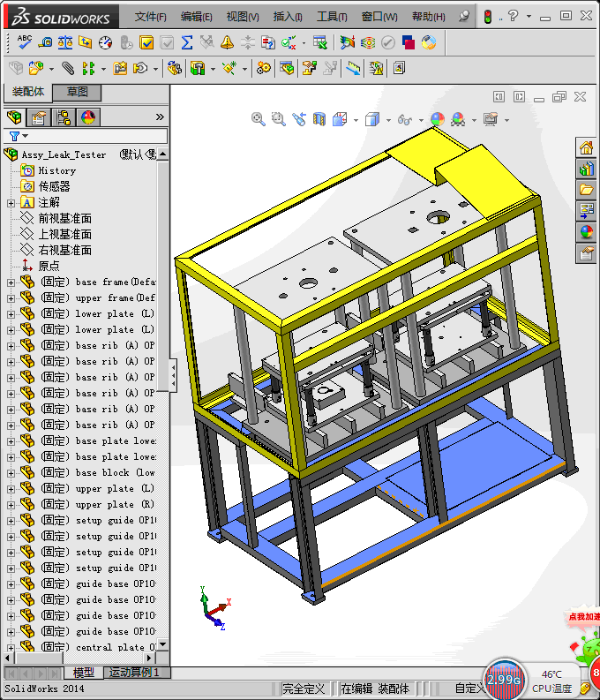Select the Zoom to Area tool

click(x=278, y=119)
